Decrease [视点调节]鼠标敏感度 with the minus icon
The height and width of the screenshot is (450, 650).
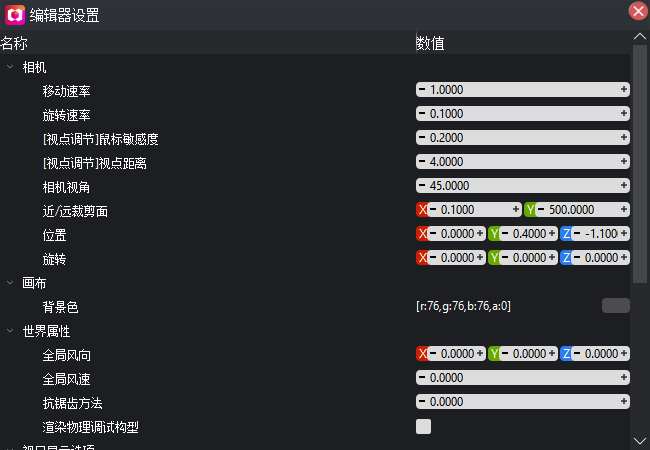[x=422, y=138]
